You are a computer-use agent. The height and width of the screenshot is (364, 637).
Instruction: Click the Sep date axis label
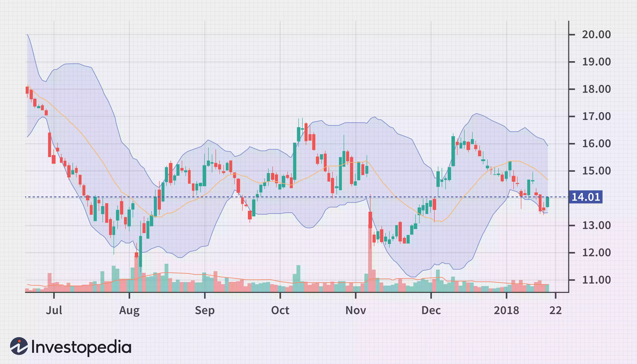point(205,311)
